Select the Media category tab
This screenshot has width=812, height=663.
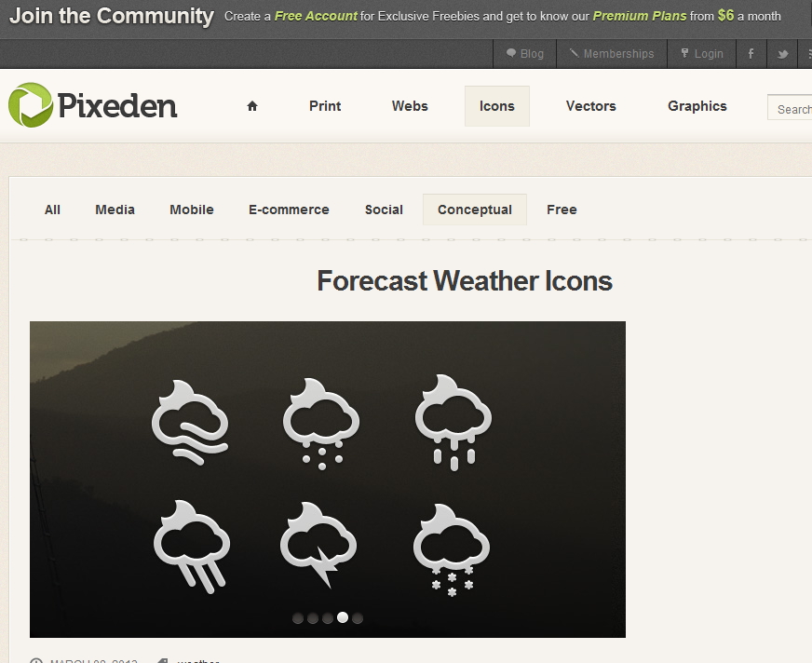click(x=115, y=210)
